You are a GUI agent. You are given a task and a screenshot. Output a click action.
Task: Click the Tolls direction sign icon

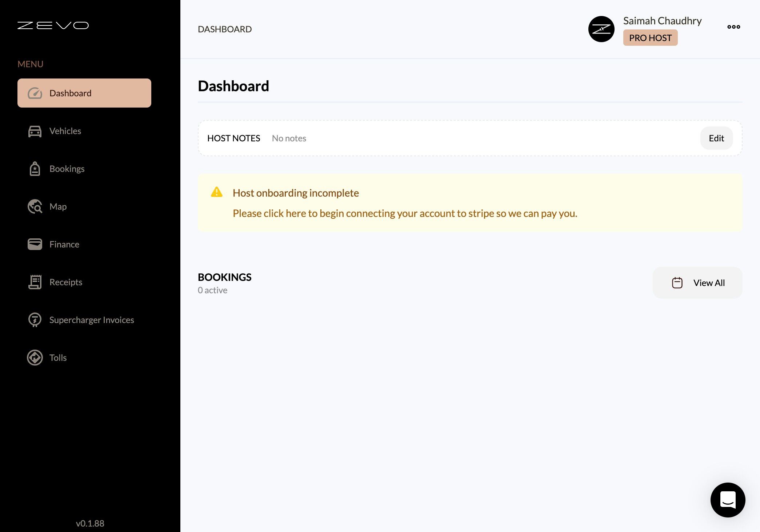(x=35, y=358)
